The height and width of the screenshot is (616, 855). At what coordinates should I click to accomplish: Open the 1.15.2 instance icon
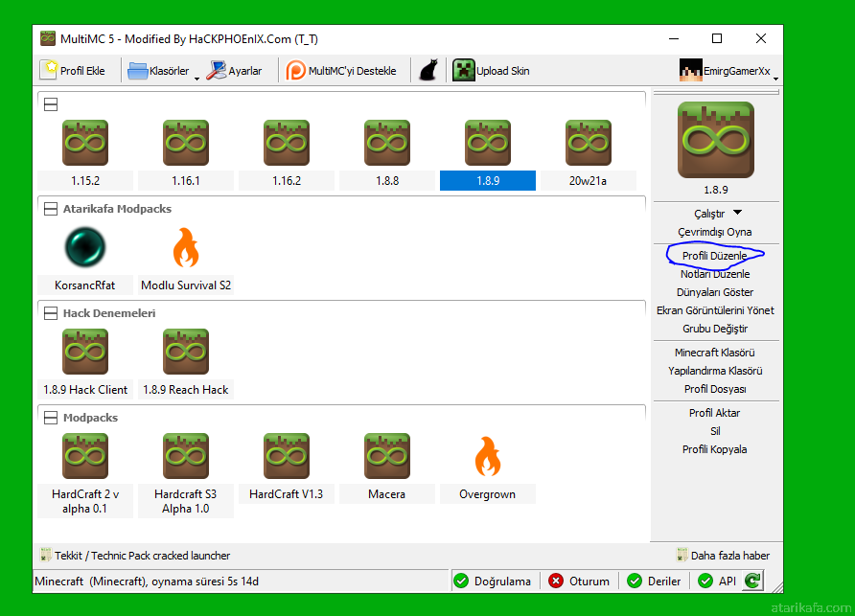coord(85,143)
